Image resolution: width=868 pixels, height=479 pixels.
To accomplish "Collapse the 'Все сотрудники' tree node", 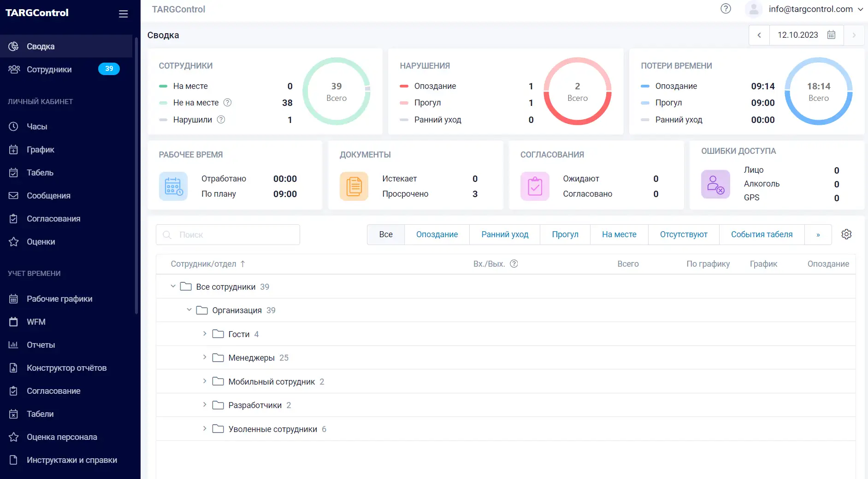I will click(173, 286).
